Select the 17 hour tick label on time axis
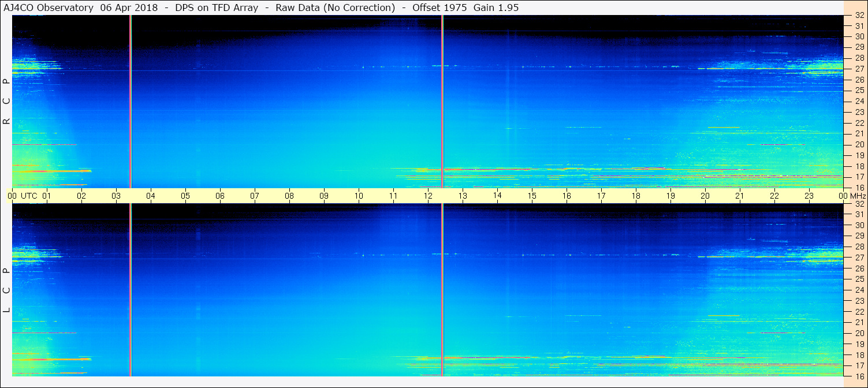868x388 pixels. [601, 196]
